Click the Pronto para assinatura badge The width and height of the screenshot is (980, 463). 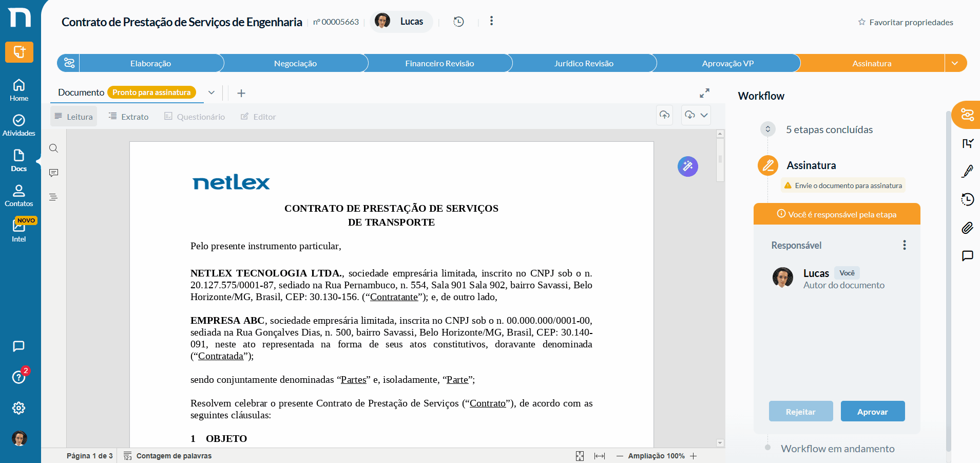(151, 92)
